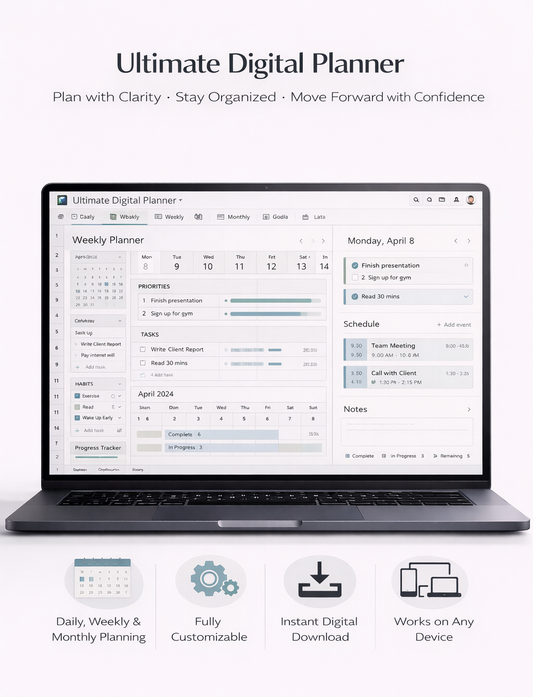This screenshot has height=697, width=533.
Task: Check Sign up for gym in daily panel
Action: (x=355, y=277)
